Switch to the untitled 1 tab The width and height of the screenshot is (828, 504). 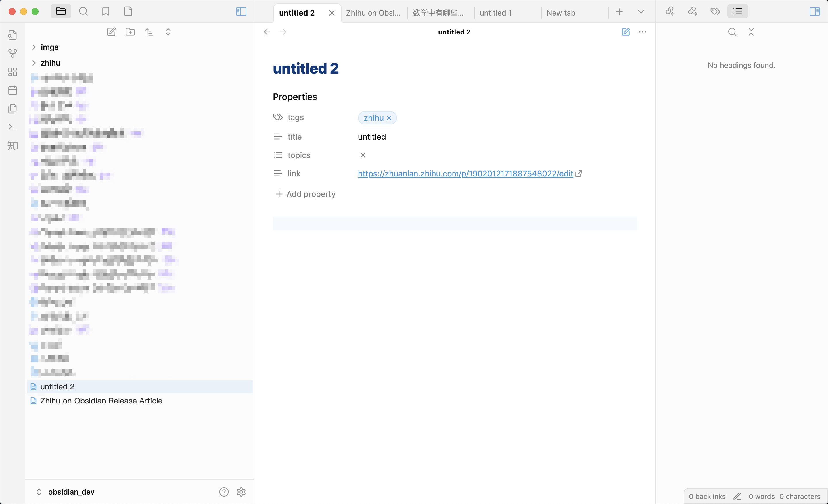pos(496,13)
